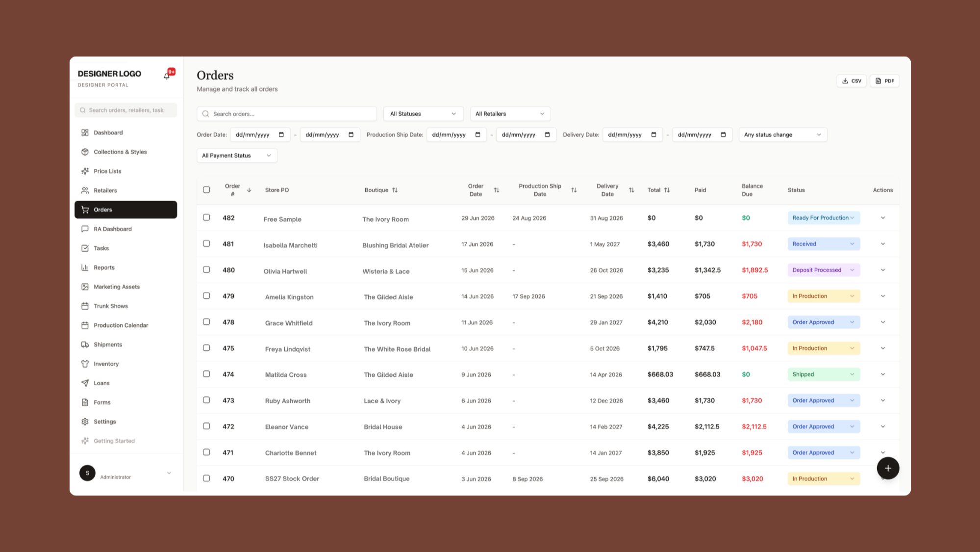Sort by Delivery Date column arrows
Image resolution: width=980 pixels, height=552 pixels.
631,190
